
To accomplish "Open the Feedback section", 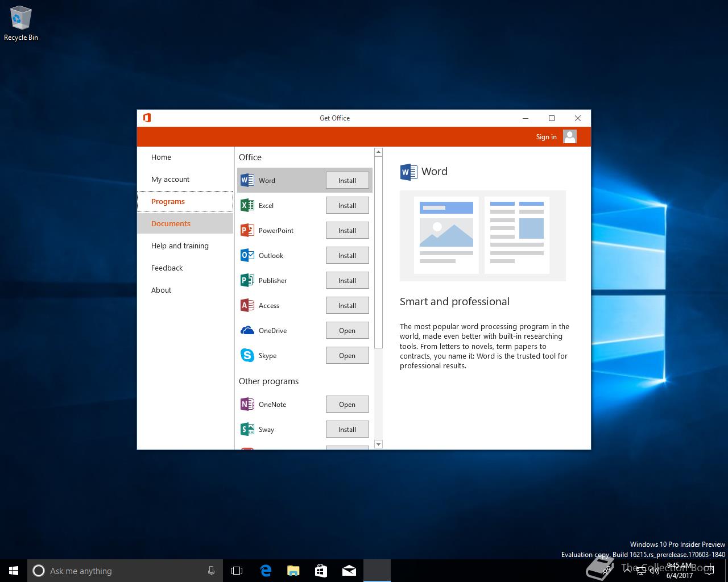I will 185,268.
